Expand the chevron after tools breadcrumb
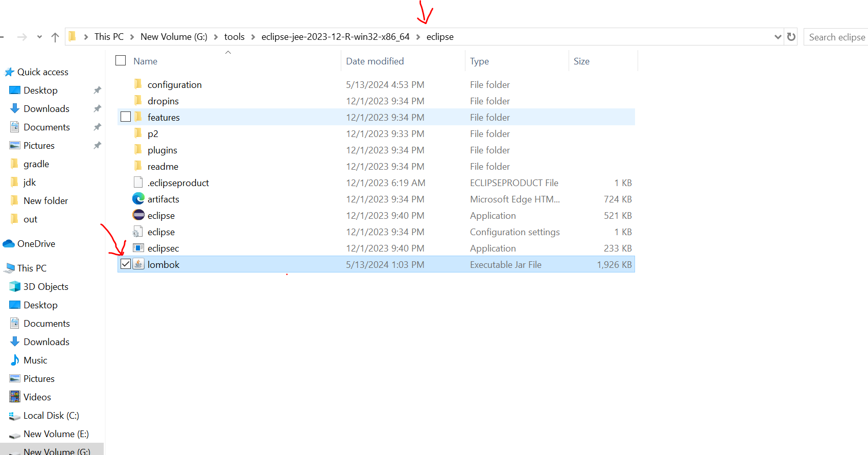The width and height of the screenshot is (868, 455). 253,37
